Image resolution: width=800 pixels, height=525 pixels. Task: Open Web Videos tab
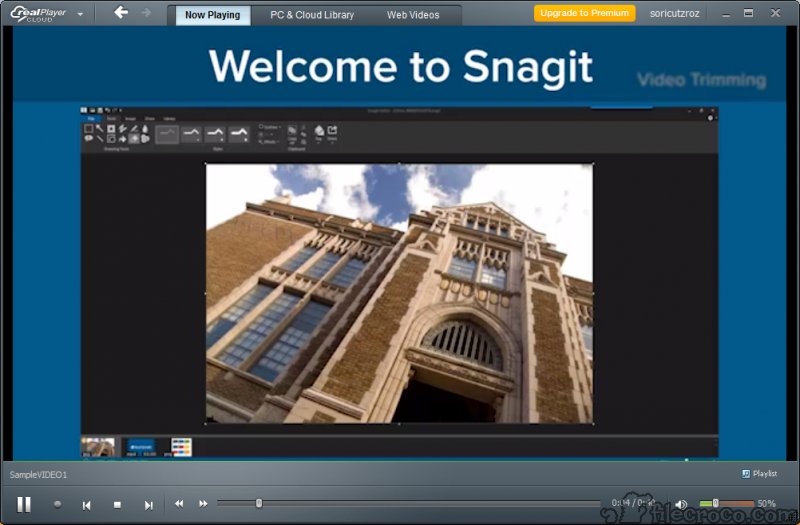413,15
